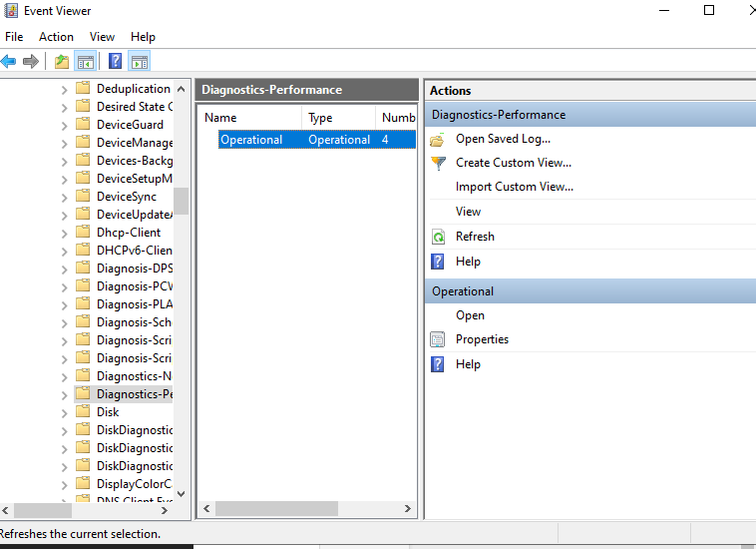This screenshot has width=756, height=549.
Task: Select DeviceSetupM tree item
Action: click(135, 178)
